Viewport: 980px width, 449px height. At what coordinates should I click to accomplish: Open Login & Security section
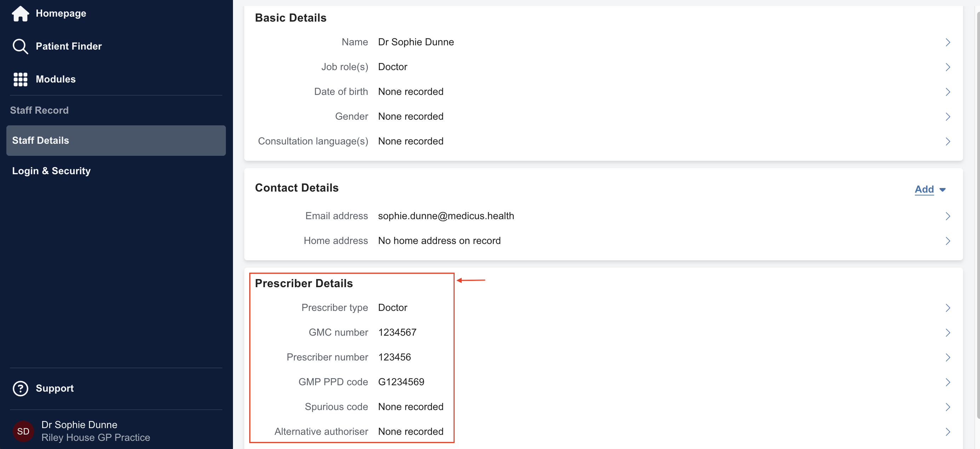[51, 171]
